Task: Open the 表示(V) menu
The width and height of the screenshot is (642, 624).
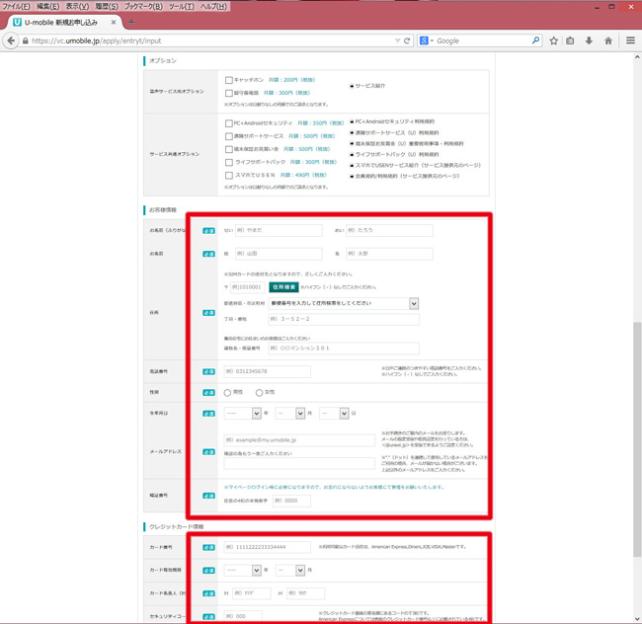Action: pyautogui.click(x=77, y=6)
